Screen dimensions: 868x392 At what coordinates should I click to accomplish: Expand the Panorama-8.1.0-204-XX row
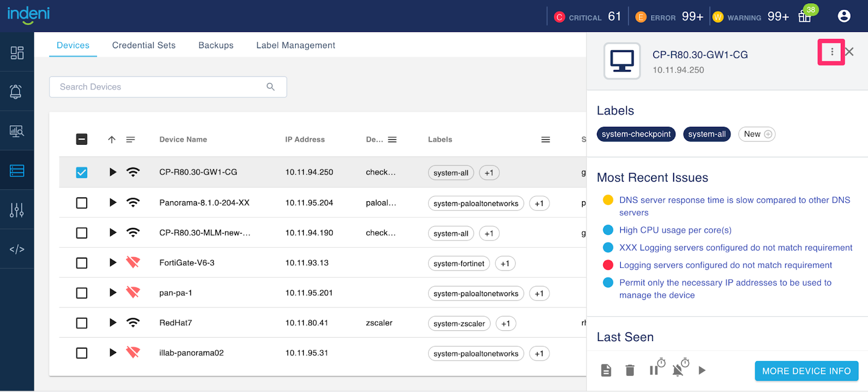113,202
